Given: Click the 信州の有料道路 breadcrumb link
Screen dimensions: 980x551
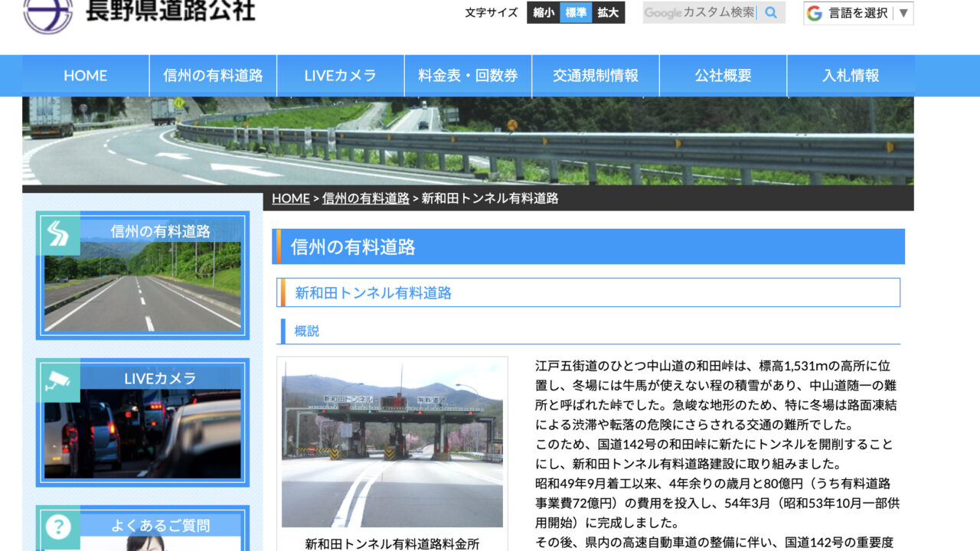Looking at the screenshot, I should (366, 198).
